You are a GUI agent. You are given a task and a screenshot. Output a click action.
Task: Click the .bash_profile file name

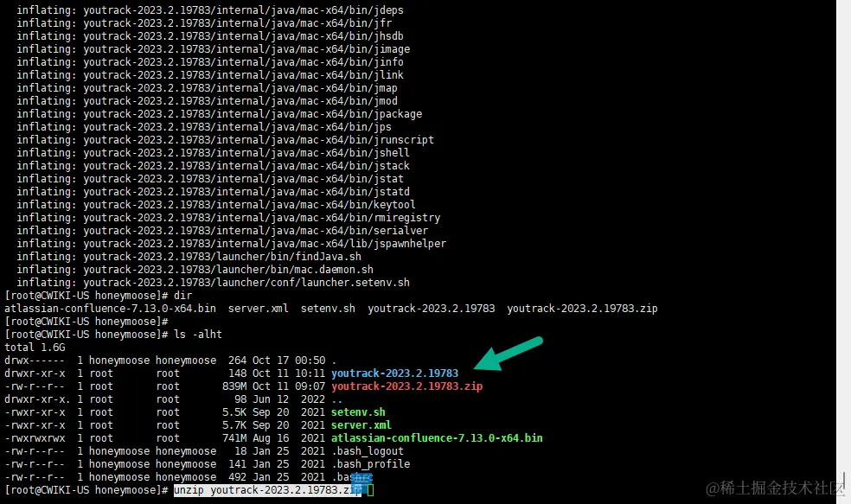371,464
